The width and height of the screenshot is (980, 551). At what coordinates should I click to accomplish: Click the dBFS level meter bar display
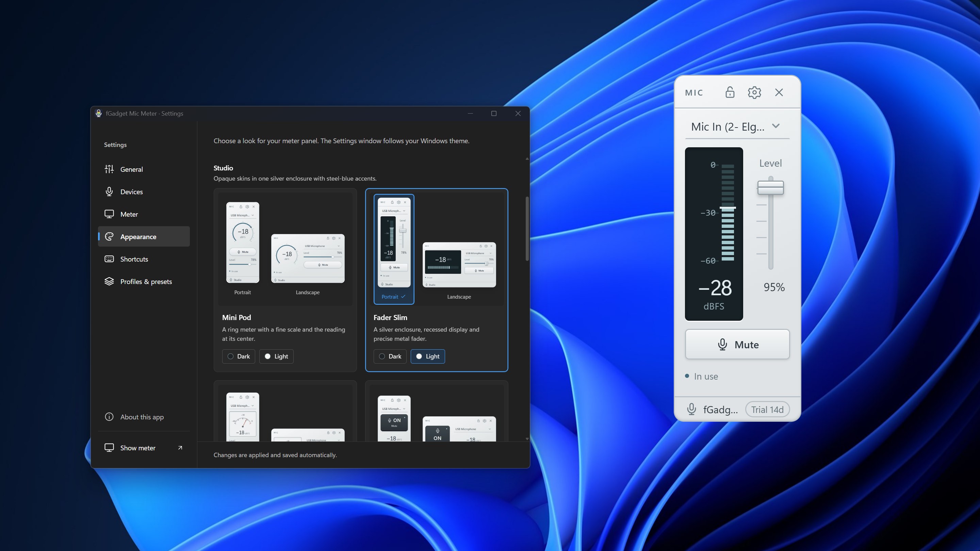tap(728, 213)
